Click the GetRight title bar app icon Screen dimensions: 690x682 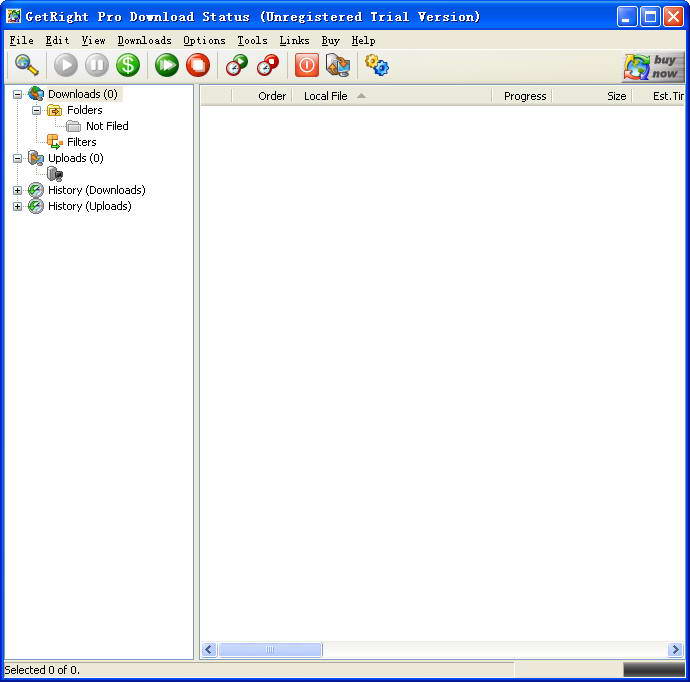pyautogui.click(x=14, y=16)
